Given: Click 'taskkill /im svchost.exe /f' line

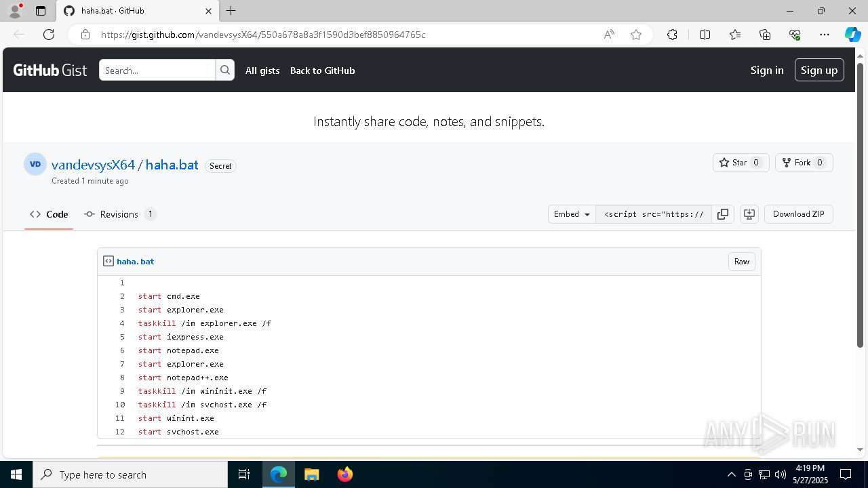Looking at the screenshot, I should click(x=202, y=405).
